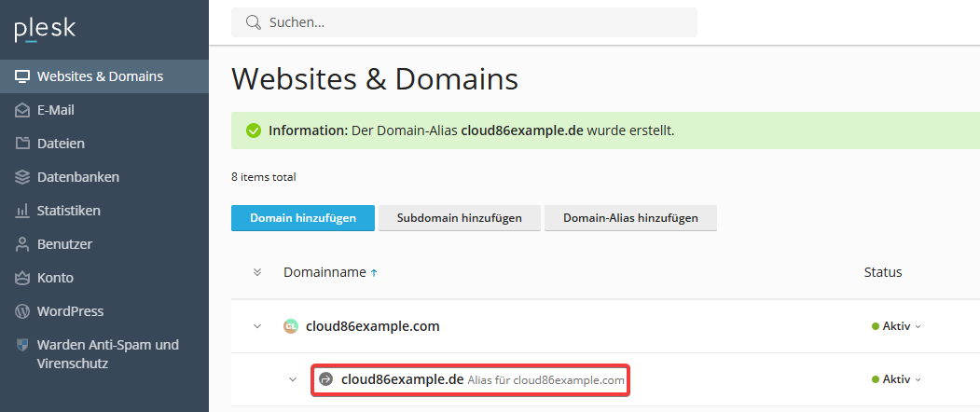Click the Konto crown icon
The height and width of the screenshot is (412, 980).
tap(22, 278)
